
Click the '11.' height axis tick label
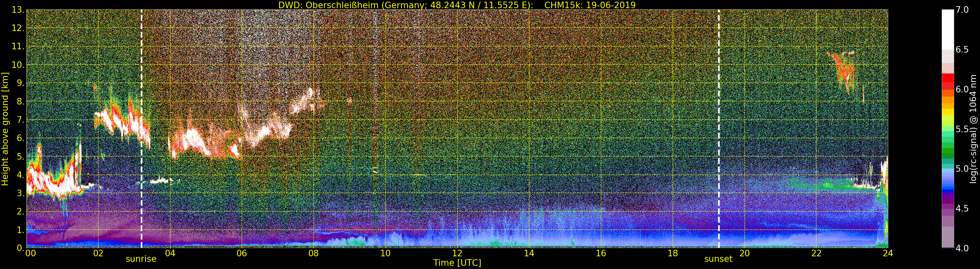coord(18,46)
